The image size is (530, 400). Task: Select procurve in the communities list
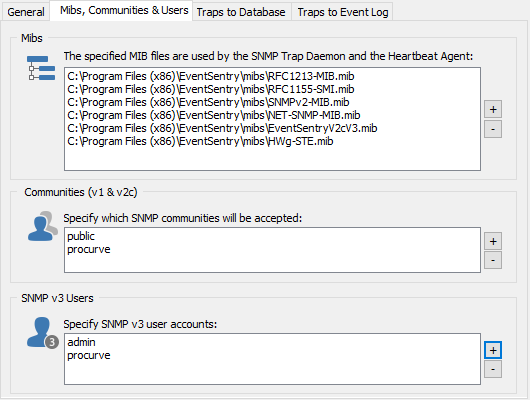click(89, 249)
